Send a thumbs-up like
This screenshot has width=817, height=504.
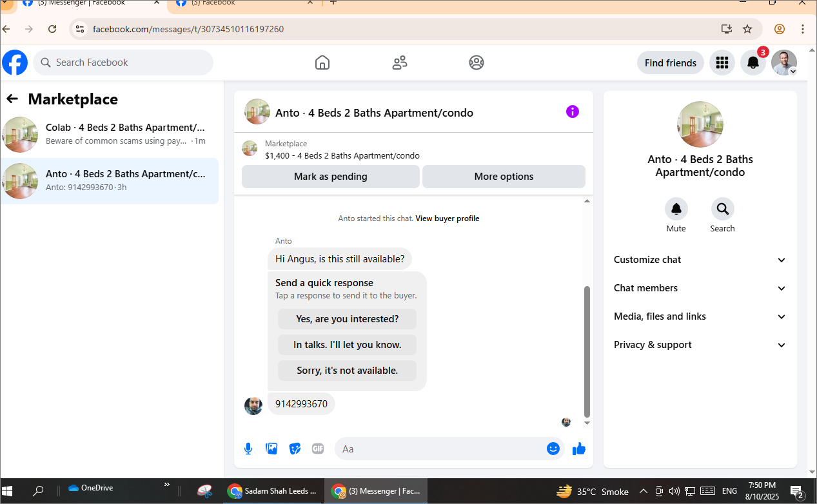click(x=579, y=449)
